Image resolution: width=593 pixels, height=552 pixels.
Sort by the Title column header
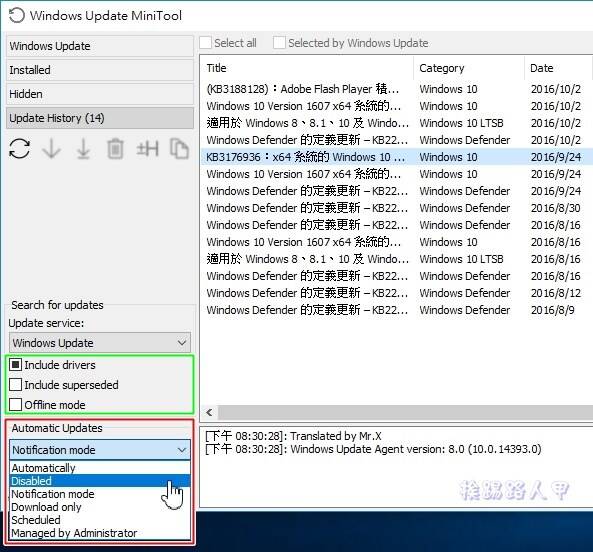307,68
